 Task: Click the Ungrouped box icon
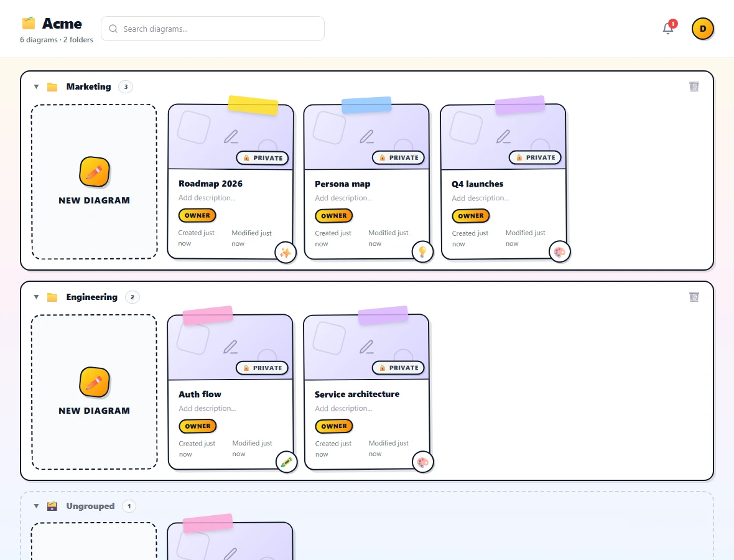(x=52, y=506)
